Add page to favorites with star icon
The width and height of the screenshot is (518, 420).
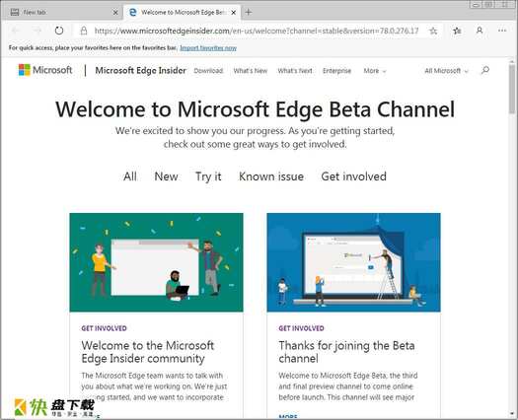[x=433, y=31]
